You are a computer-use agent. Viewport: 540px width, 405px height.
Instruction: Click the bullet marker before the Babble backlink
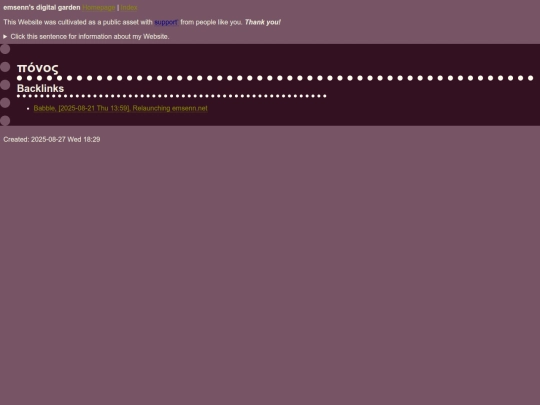tap(28, 109)
